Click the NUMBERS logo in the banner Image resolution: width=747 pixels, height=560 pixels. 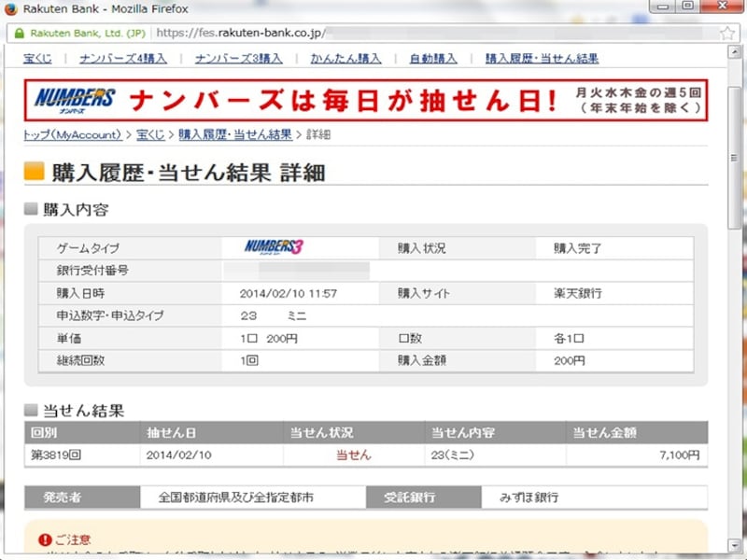[x=74, y=99]
